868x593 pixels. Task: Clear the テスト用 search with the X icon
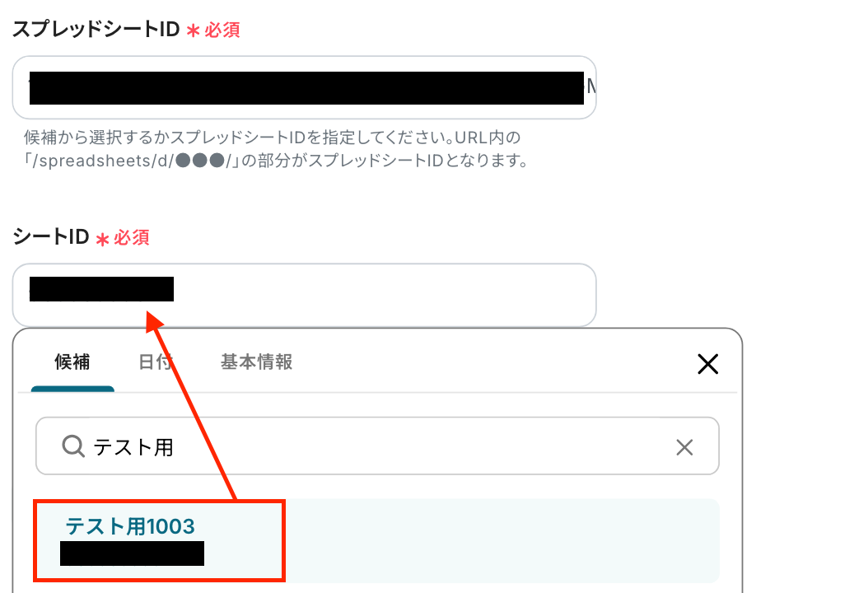pos(685,447)
